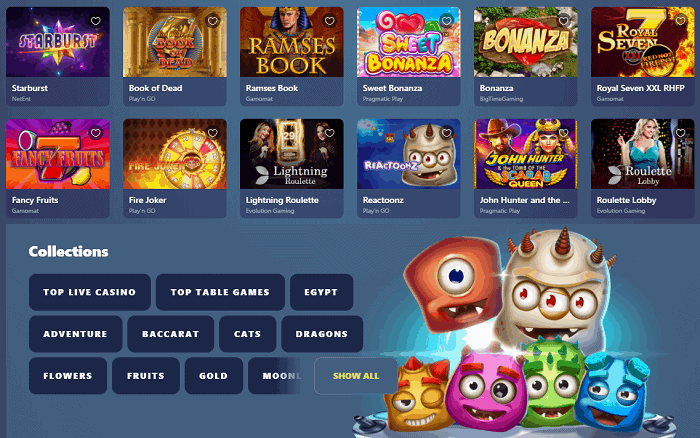The height and width of the screenshot is (438, 700).
Task: Open the Top Table Games collection
Action: 220,292
